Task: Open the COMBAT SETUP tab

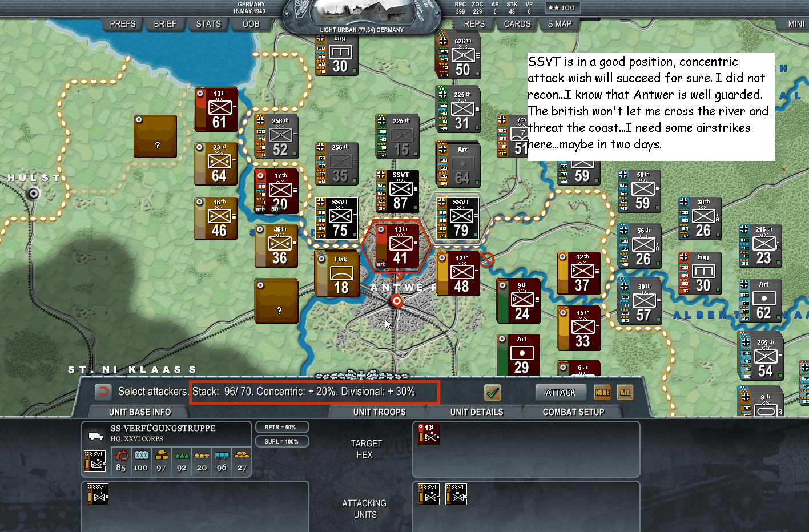Action: (573, 412)
